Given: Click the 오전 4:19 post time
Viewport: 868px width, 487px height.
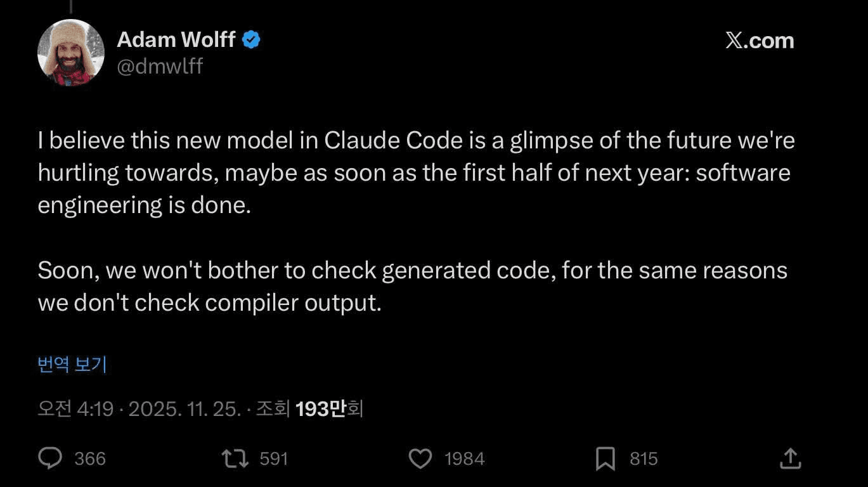Looking at the screenshot, I should coord(75,409).
